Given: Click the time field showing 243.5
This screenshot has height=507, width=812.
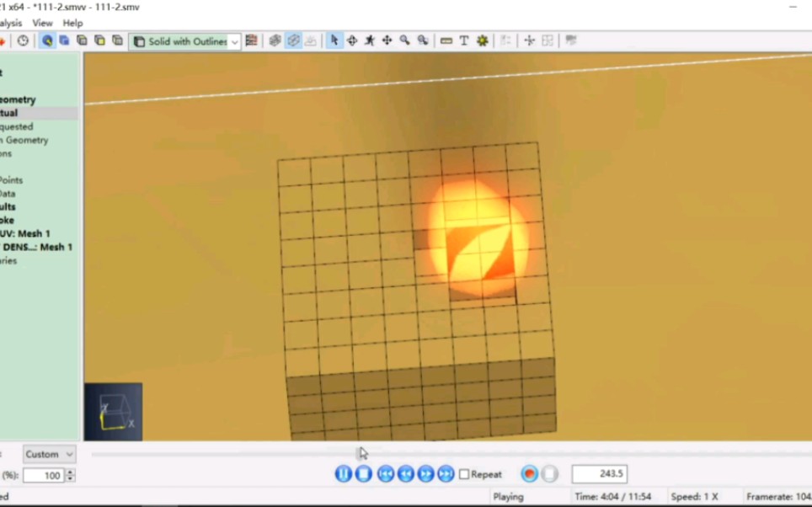Looking at the screenshot, I should 599,474.
